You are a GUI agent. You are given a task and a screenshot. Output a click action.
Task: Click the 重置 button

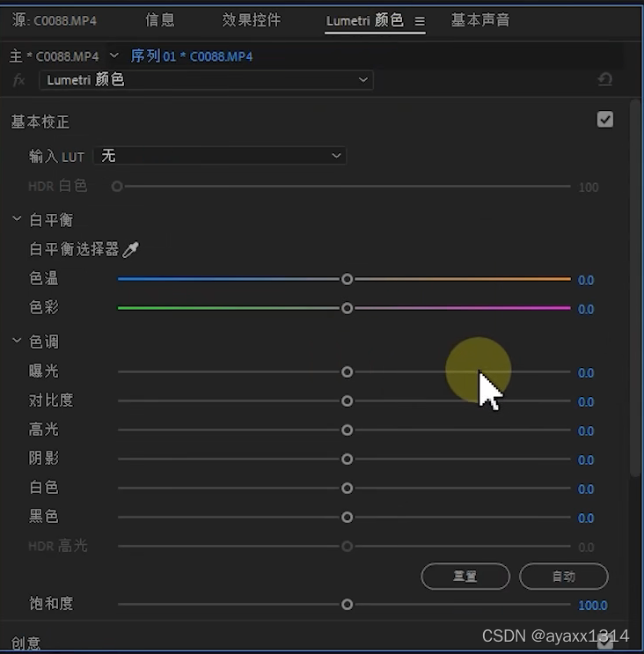465,577
